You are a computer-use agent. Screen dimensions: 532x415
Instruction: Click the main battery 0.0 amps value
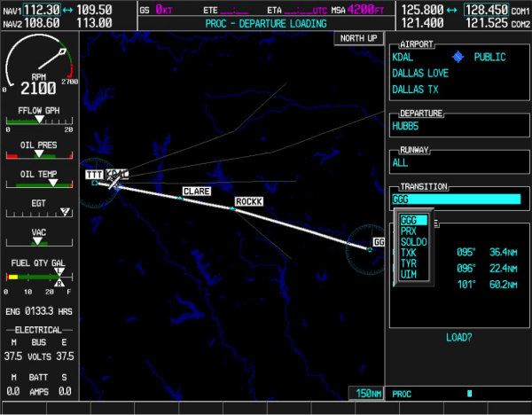coord(13,391)
